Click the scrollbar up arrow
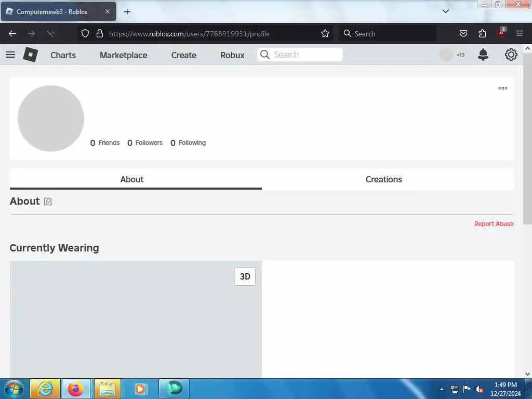This screenshot has height=399, width=532. tap(527, 48)
